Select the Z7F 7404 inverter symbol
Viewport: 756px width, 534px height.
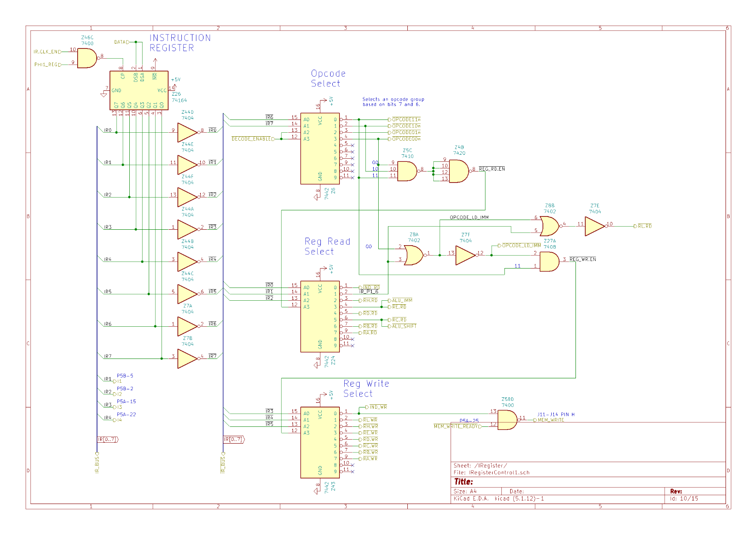click(x=465, y=255)
